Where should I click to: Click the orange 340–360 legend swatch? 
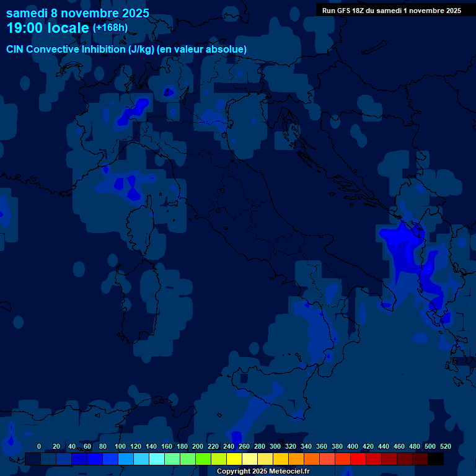pyautogui.click(x=312, y=459)
